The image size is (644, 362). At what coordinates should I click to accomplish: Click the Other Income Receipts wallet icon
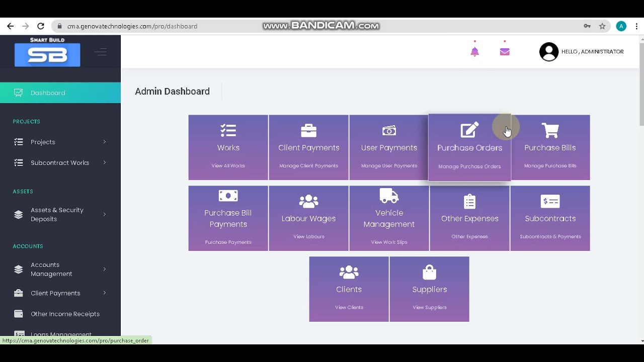tap(19, 314)
